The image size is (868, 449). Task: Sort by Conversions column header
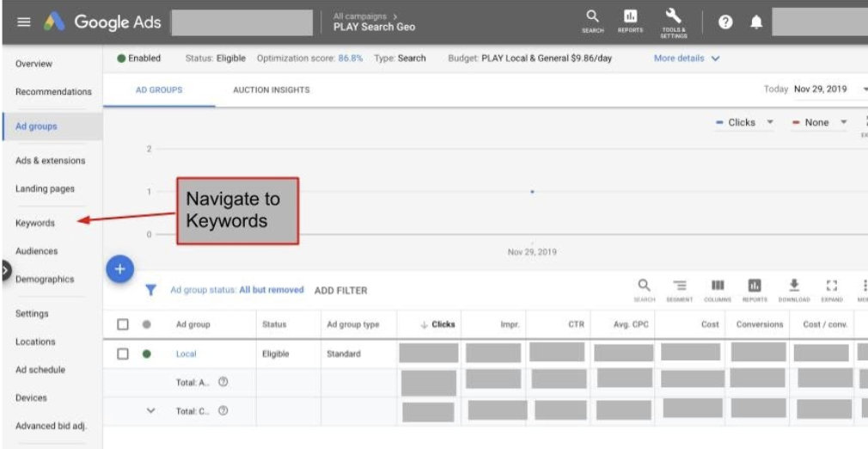(760, 324)
